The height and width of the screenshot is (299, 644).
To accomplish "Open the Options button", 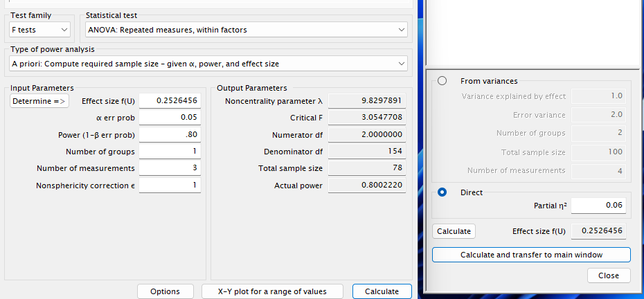I will (x=165, y=291).
